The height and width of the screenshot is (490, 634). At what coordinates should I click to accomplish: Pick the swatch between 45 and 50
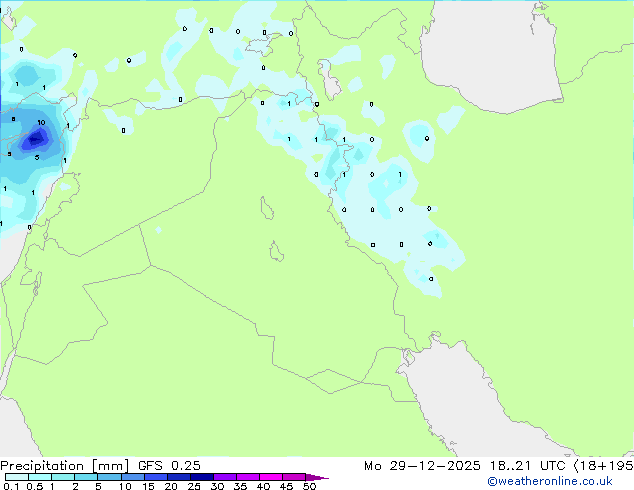tap(294, 477)
